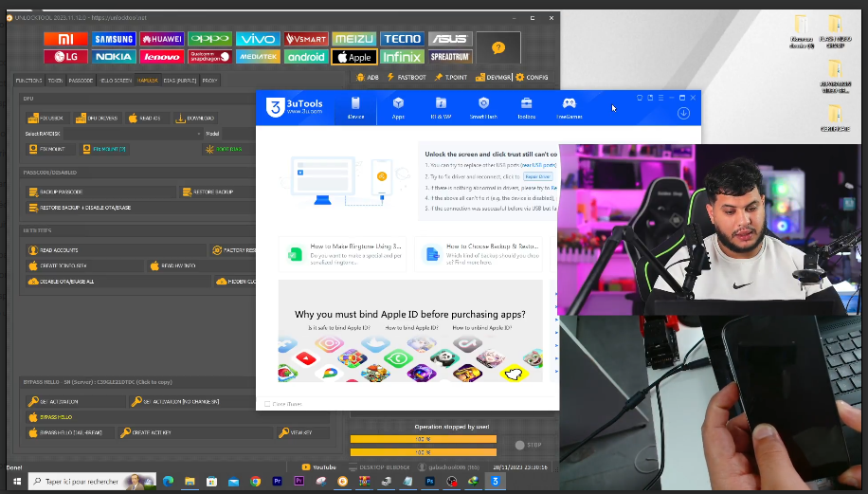Screen dimensions: 868x494
Task: Open FASTBOOT mode in UnlockTool
Action: [x=407, y=77]
